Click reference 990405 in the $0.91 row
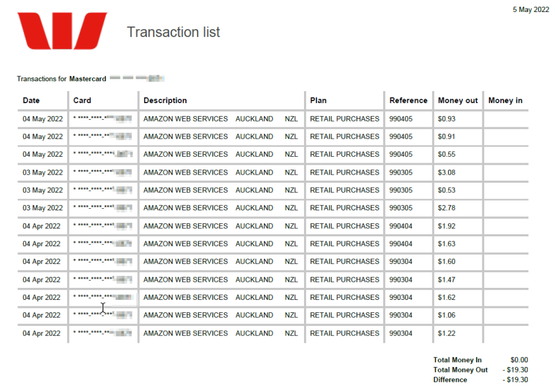Screen dimensions: 555x392 coord(401,137)
